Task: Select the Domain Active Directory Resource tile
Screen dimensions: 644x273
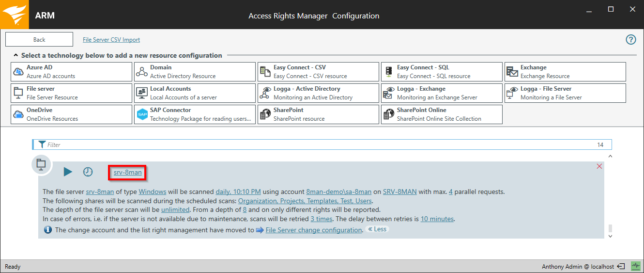Action: [195, 72]
